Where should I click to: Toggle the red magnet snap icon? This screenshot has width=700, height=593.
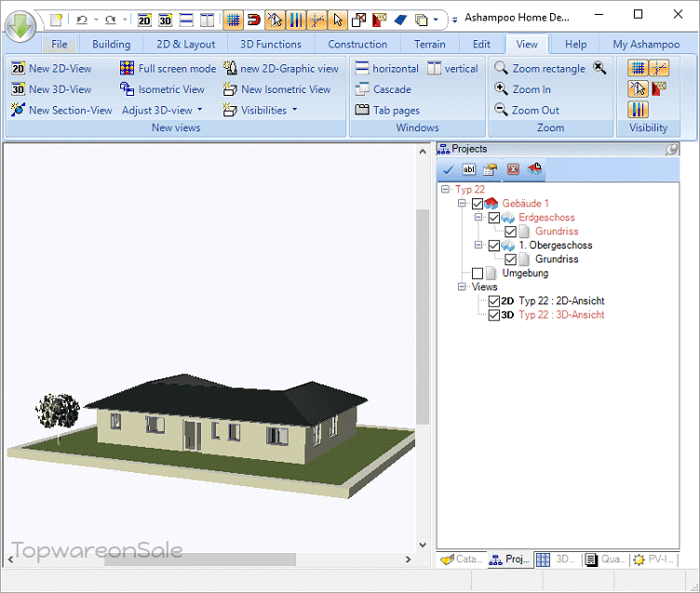coord(253,20)
